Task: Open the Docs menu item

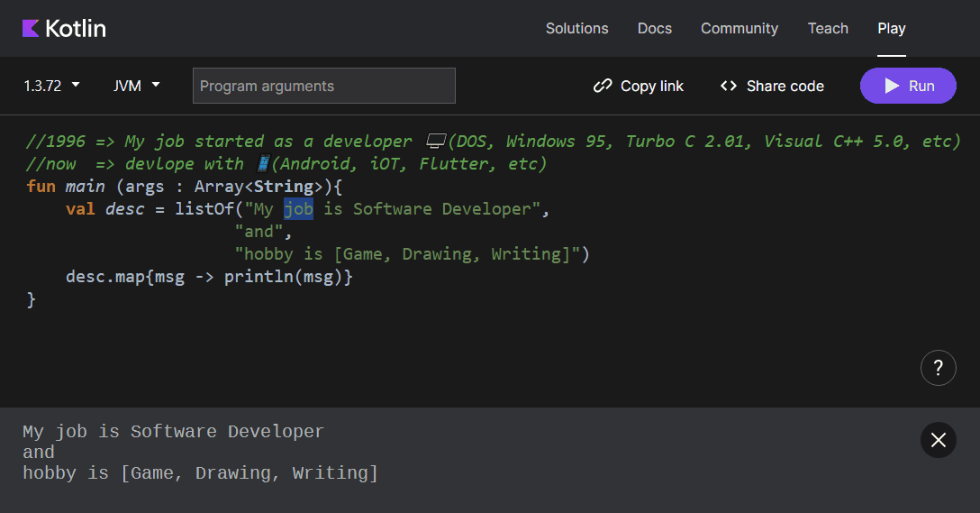Action: [x=654, y=28]
